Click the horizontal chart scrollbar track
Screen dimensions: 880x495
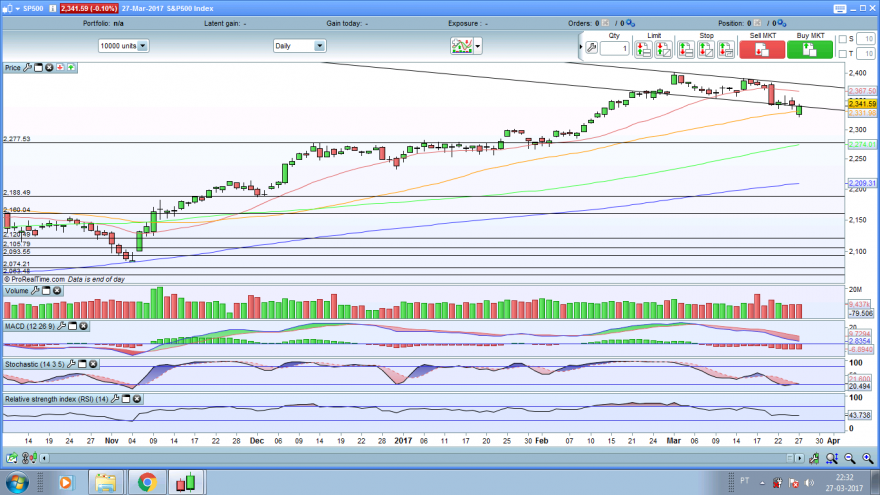(415, 459)
